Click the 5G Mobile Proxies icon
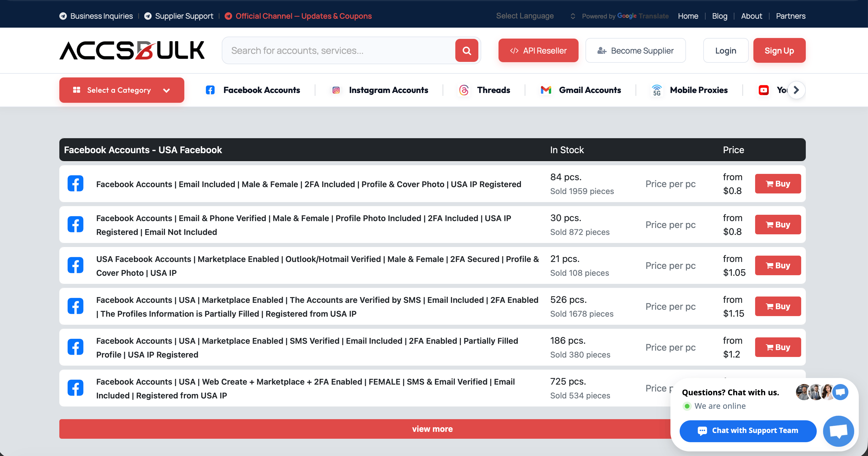 point(657,90)
